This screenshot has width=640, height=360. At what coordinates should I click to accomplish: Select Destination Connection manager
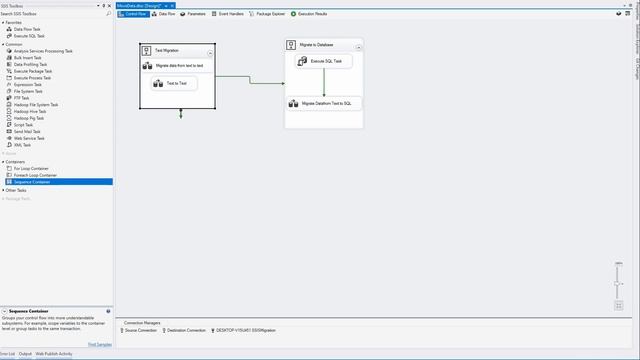[184, 331]
